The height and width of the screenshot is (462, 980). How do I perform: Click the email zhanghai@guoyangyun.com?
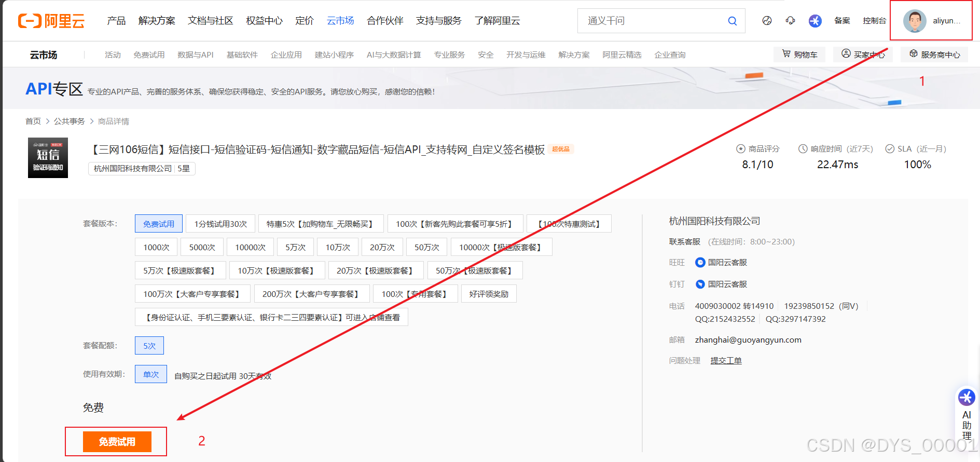pos(748,339)
